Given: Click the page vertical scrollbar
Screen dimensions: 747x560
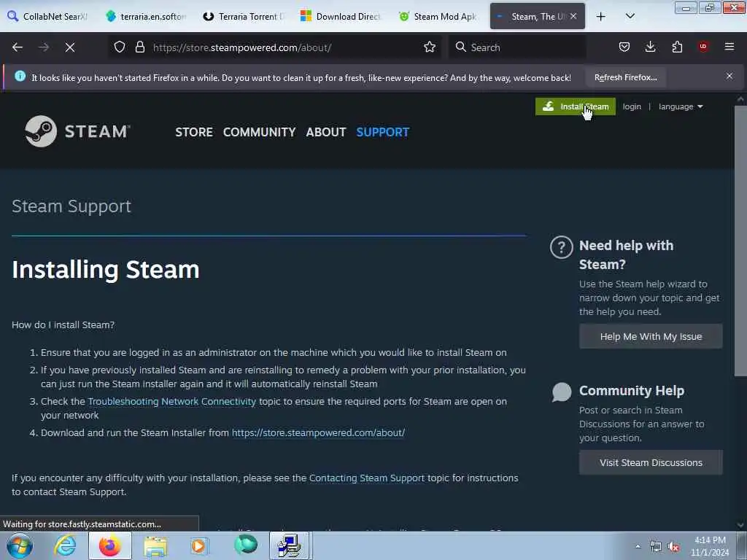Looking at the screenshot, I should (x=740, y=241).
